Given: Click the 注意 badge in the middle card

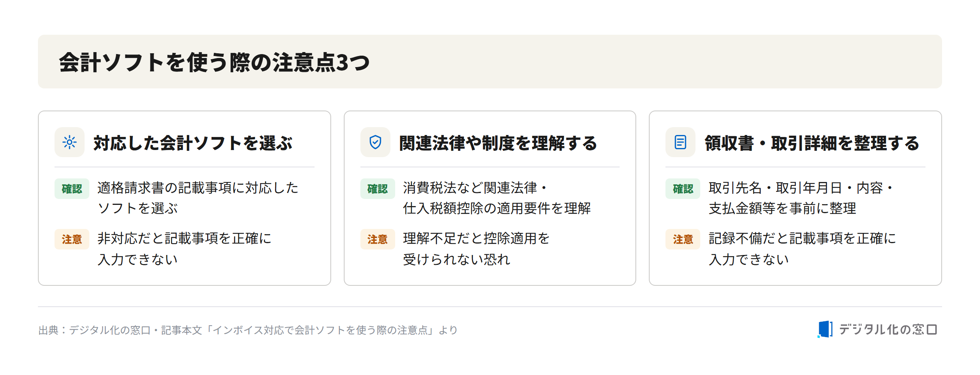Looking at the screenshot, I should pos(377,239).
